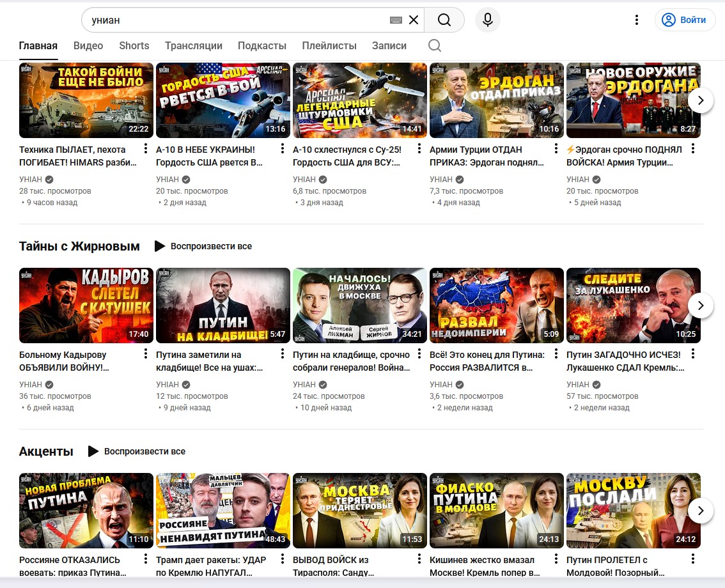
Task: Open options menu for 'Россияне ОТКАЗАЛИСЬ воевать' video
Action: coord(146,559)
